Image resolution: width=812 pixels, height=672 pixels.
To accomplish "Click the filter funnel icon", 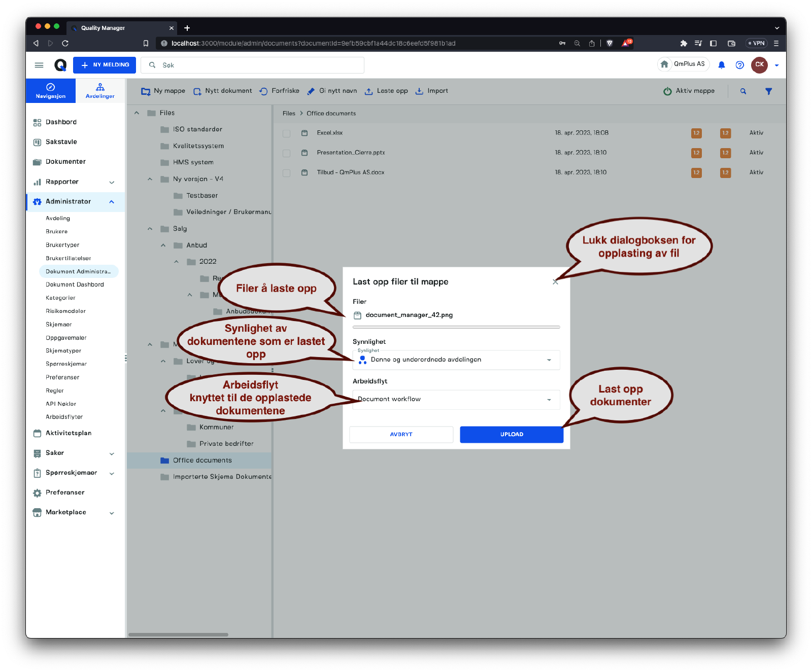I will [x=768, y=91].
